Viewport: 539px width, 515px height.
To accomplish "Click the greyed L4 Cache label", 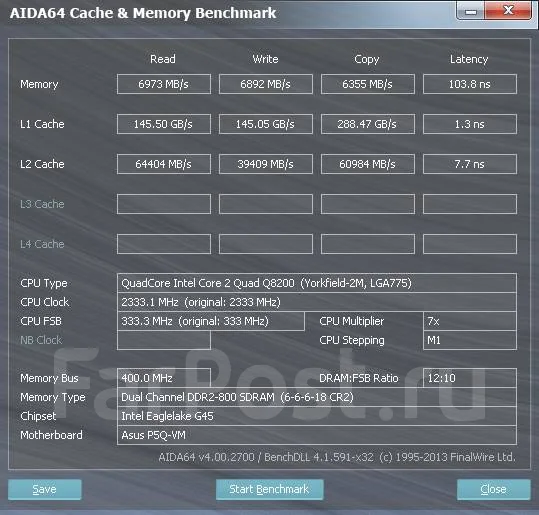I will tap(42, 244).
